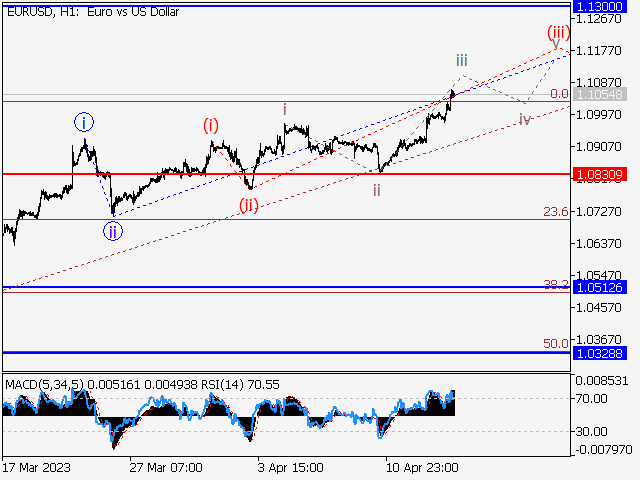Viewport: 640px width, 480px height.
Task: Select the 1.03288 blue price label
Action: (x=599, y=353)
